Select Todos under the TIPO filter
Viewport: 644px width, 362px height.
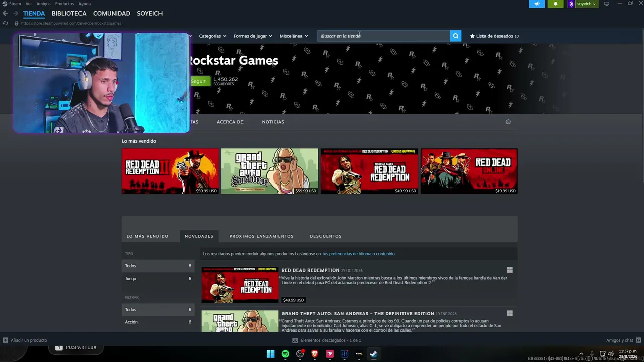pos(158,266)
